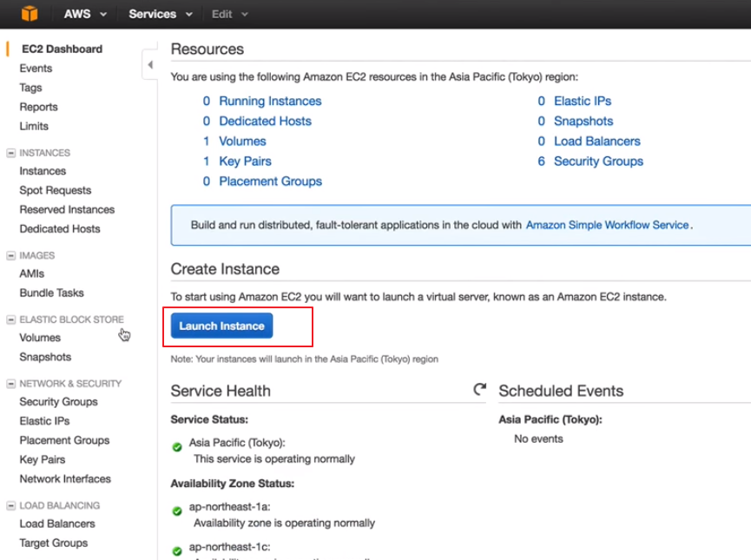This screenshot has height=560, width=751.
Task: Open the Services dropdown menu
Action: pos(161,14)
